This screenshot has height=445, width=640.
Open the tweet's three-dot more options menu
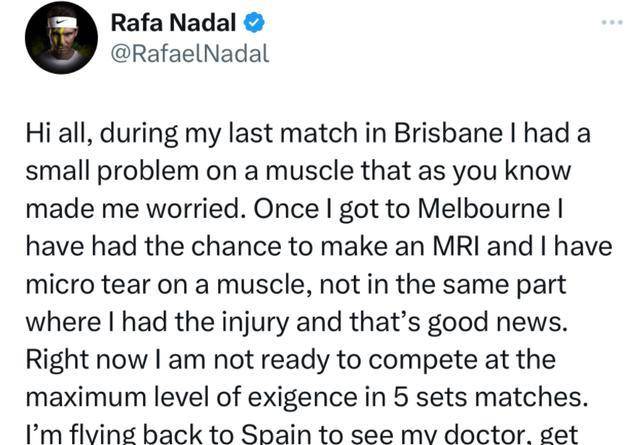[612, 22]
